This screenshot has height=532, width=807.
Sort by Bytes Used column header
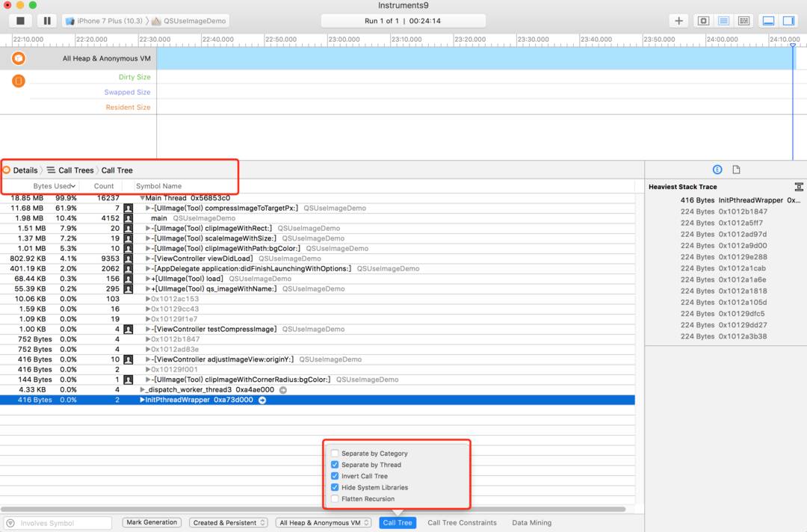tap(54, 186)
